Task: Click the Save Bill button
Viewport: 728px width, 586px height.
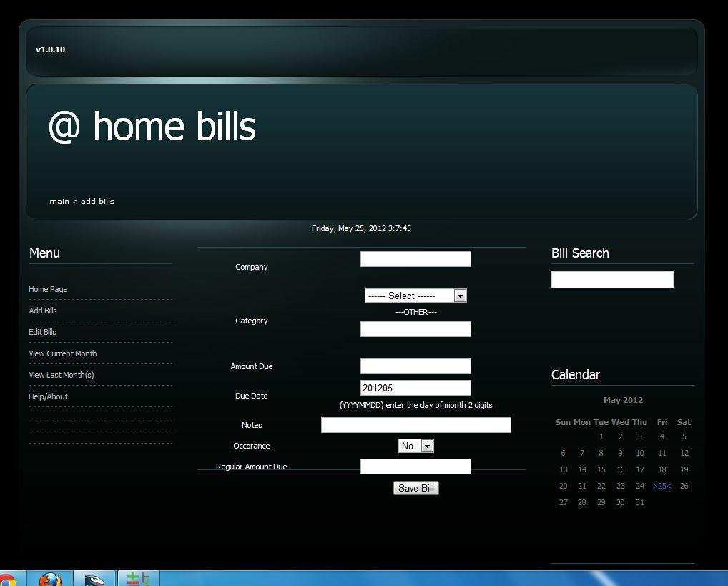Action: (415, 488)
